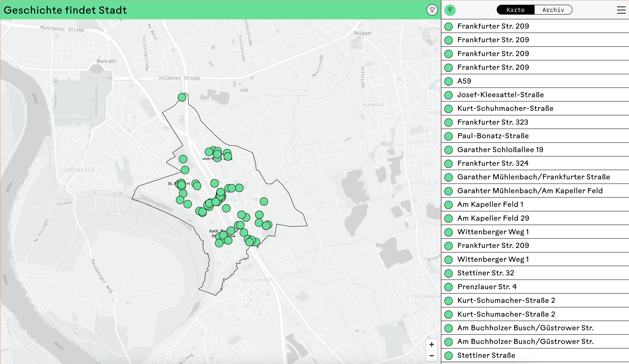Select Am Kapeller Feld 29 entry

pyautogui.click(x=493, y=218)
